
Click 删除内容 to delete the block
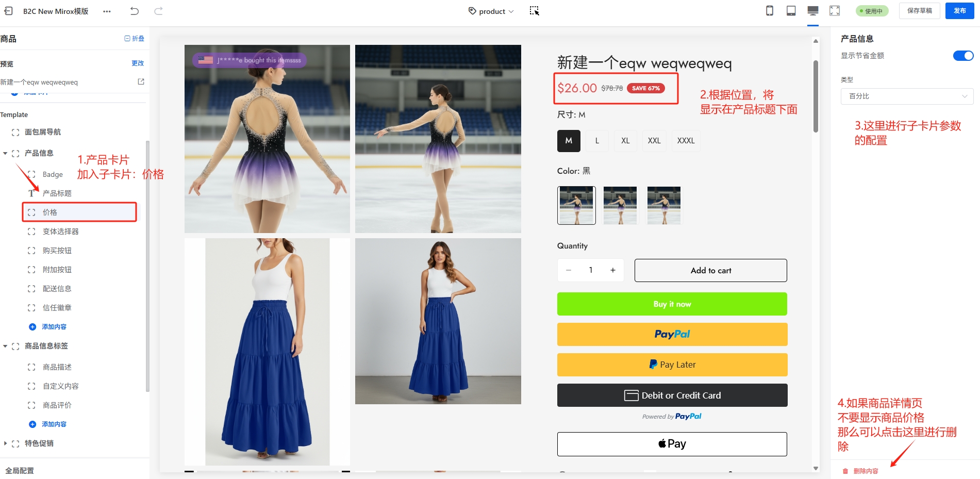(x=865, y=471)
